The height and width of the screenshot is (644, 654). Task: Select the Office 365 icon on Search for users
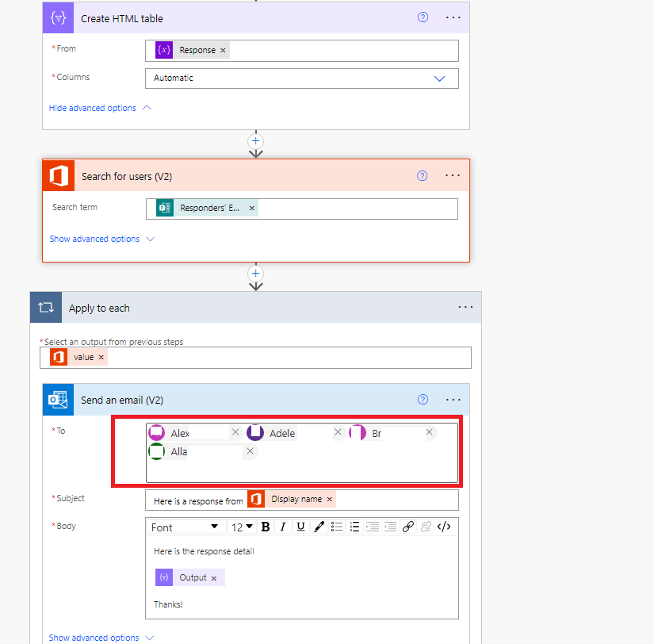57,175
